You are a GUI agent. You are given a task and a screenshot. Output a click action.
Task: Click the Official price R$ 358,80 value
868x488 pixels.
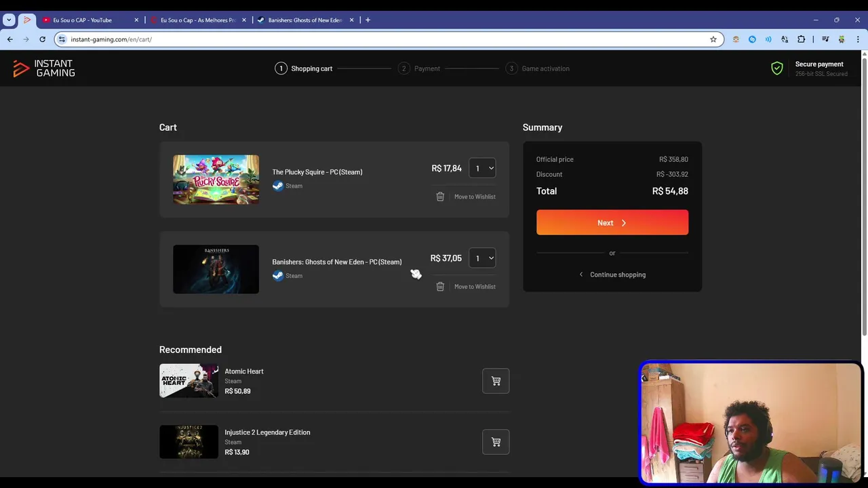673,159
